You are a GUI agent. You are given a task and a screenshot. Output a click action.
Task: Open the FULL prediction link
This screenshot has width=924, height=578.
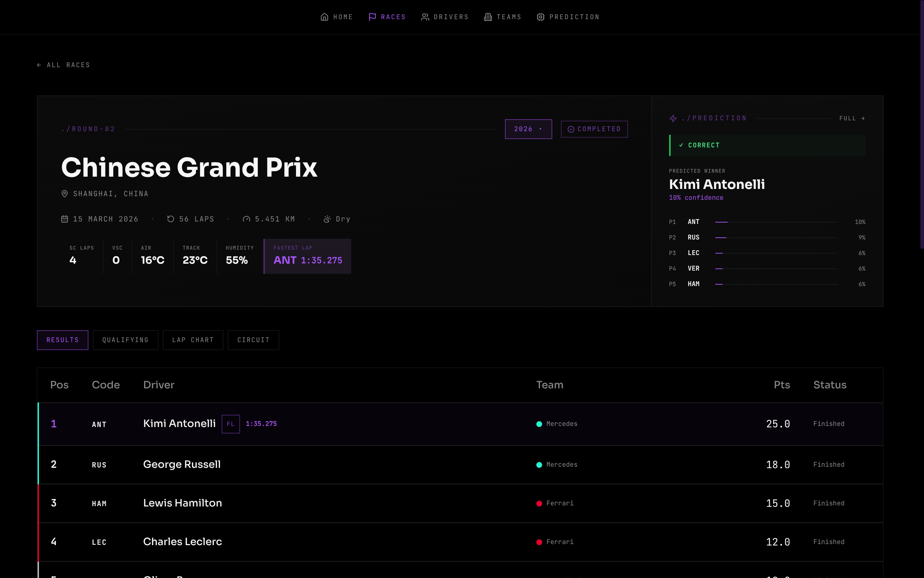point(852,118)
